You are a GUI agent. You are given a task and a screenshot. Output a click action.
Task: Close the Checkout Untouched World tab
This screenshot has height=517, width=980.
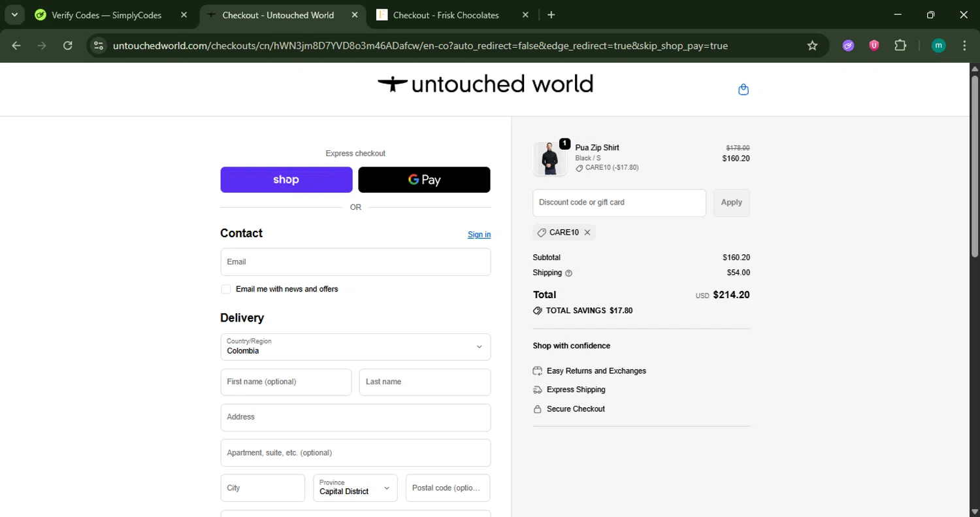point(355,15)
